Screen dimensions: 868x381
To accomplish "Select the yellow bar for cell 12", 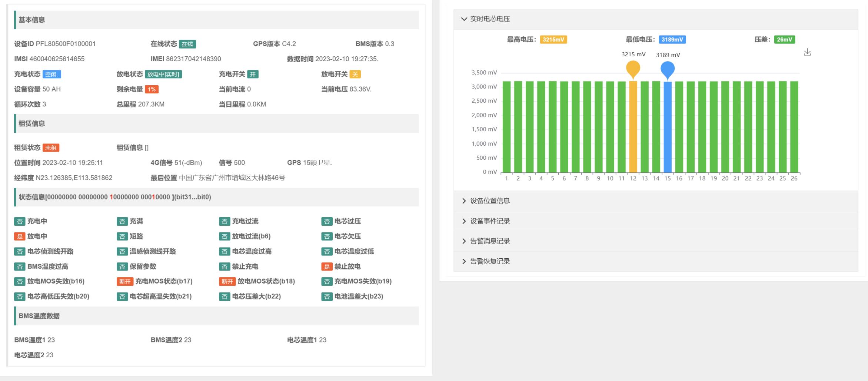I will (x=633, y=127).
